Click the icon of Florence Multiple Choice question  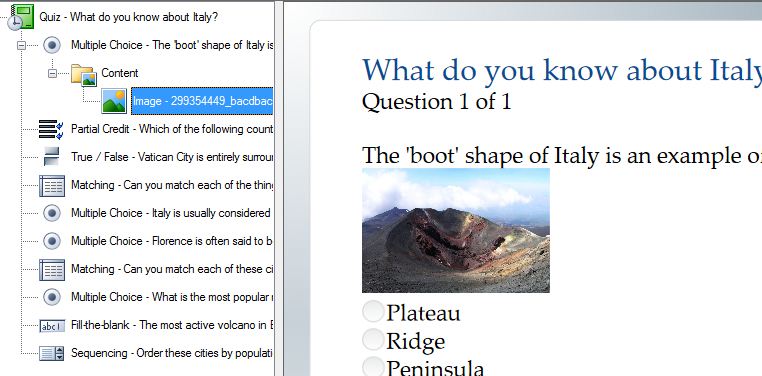point(52,241)
